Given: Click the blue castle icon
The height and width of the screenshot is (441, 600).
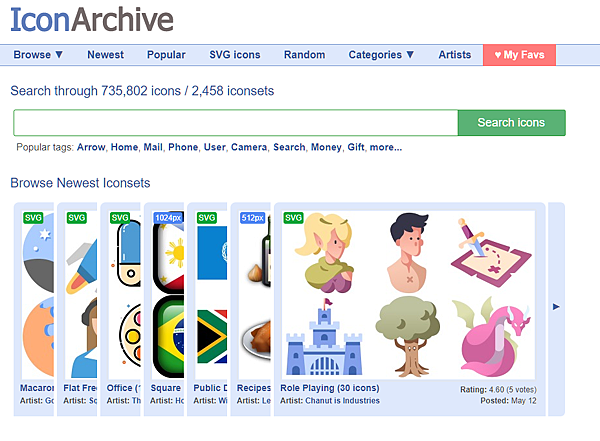Looking at the screenshot, I should pyautogui.click(x=324, y=337).
